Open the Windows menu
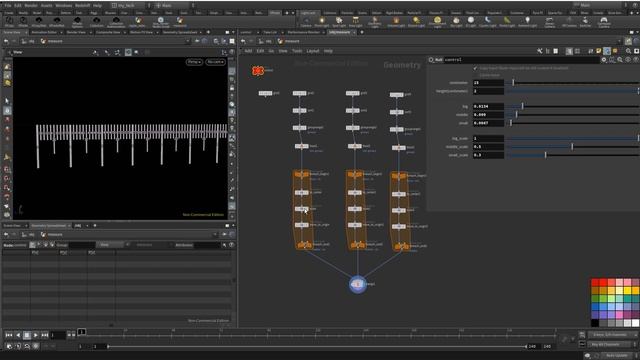The height and width of the screenshot is (360, 640). (x=63, y=5)
